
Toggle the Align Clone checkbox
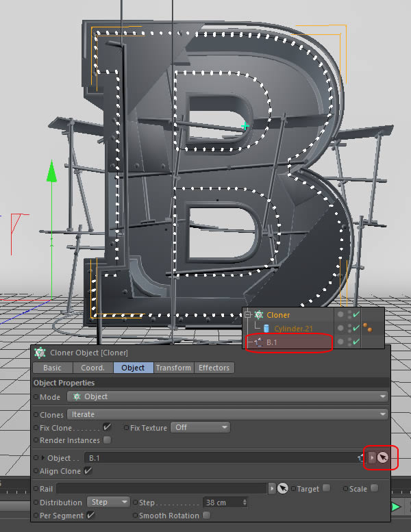pyautogui.click(x=88, y=471)
